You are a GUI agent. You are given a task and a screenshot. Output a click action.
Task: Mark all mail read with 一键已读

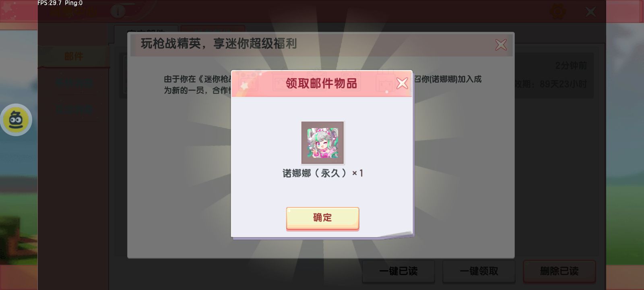click(398, 271)
